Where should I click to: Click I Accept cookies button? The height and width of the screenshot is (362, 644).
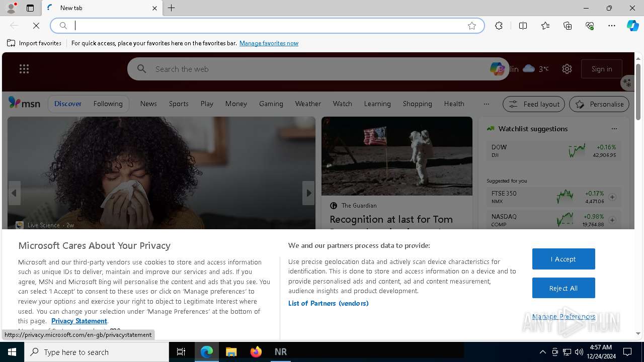click(563, 259)
